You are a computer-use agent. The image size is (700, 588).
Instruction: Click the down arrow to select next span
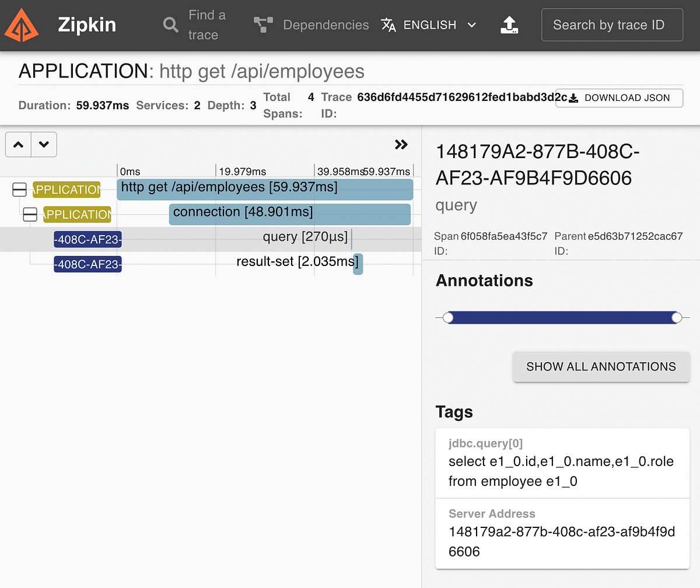pyautogui.click(x=44, y=144)
